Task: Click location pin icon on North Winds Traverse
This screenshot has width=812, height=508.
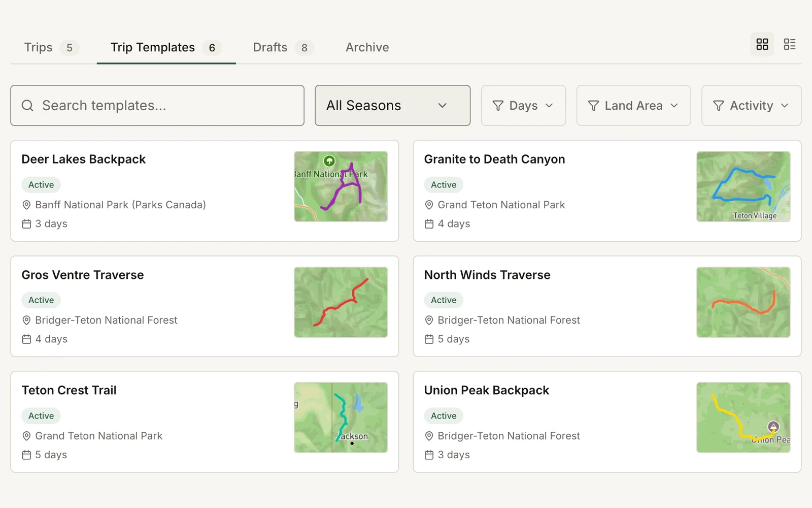Action: (x=429, y=320)
